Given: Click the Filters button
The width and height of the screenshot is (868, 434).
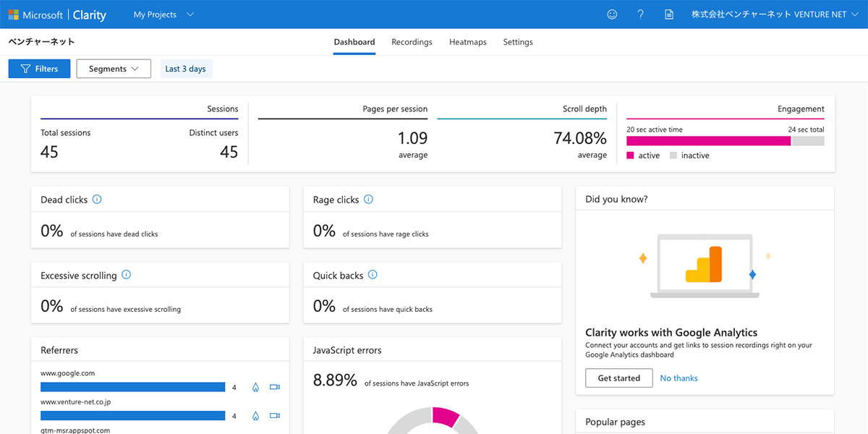Looking at the screenshot, I should [x=39, y=69].
